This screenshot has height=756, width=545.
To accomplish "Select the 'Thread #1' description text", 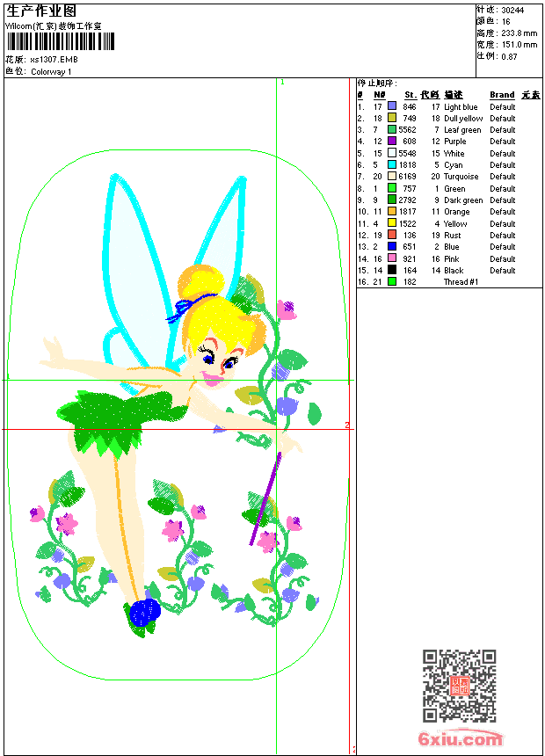I will coord(461,282).
